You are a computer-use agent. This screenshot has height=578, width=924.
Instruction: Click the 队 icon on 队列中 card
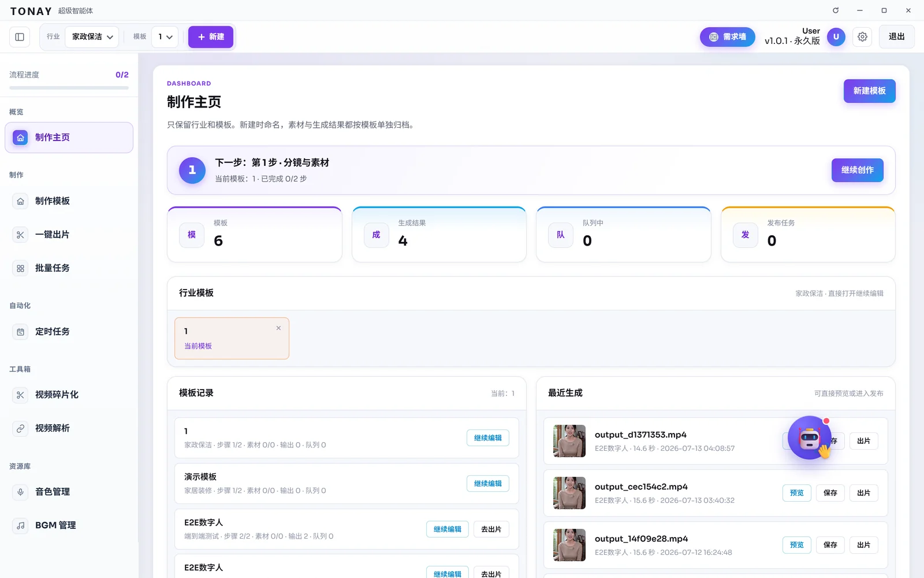(561, 235)
